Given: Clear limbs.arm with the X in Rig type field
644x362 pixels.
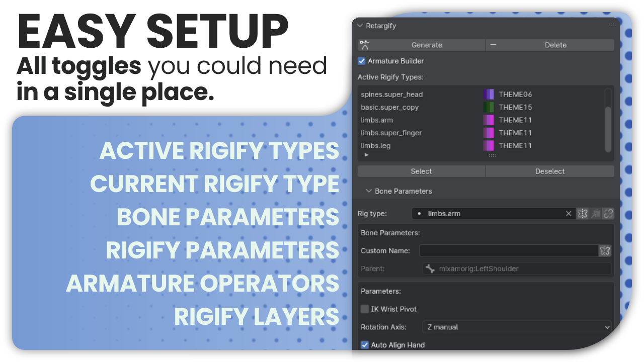Looking at the screenshot, I should [x=569, y=213].
